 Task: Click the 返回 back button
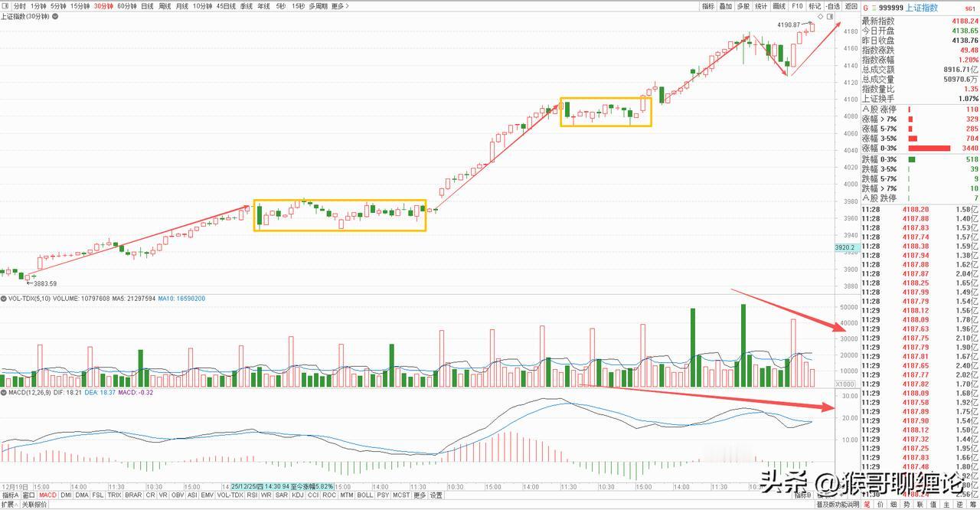click(x=851, y=5)
